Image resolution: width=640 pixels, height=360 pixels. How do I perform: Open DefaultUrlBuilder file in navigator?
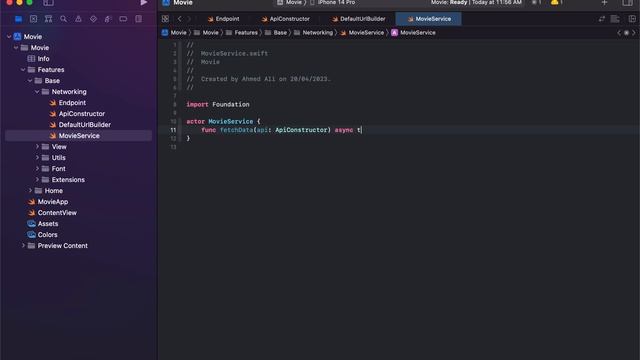80,125
